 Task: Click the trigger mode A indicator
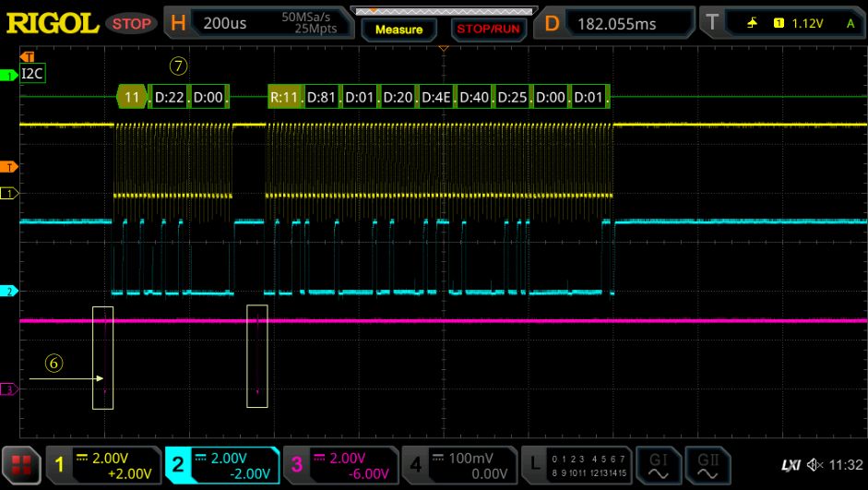point(850,23)
